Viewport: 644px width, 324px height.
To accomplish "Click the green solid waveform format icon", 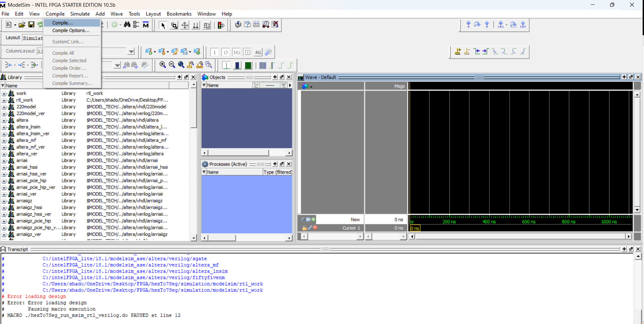I will [248, 65].
